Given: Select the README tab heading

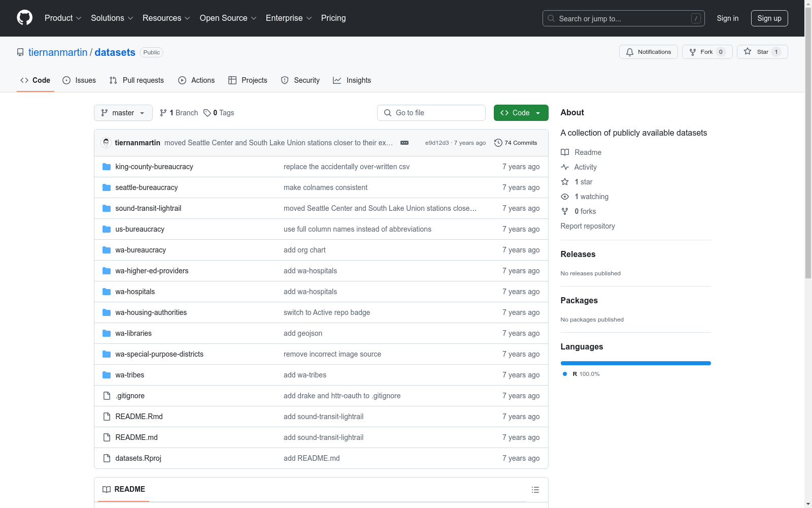Looking at the screenshot, I should 124,489.
